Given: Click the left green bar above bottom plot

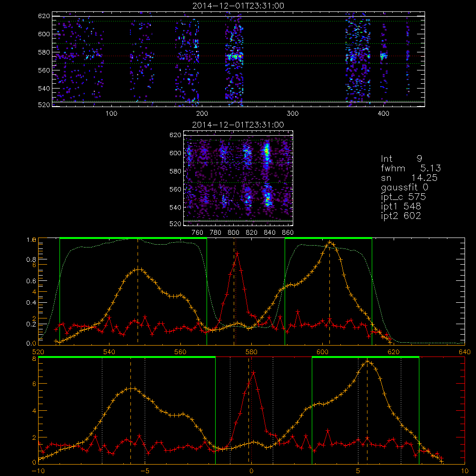Looking at the screenshot, I should coord(127,357).
